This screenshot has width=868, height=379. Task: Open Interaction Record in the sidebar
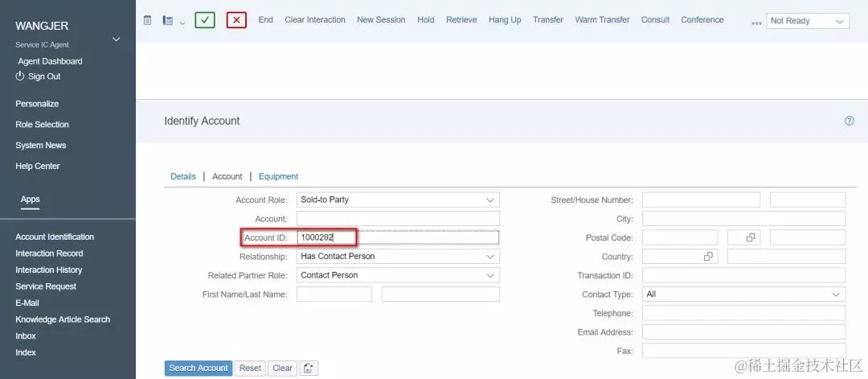point(49,253)
